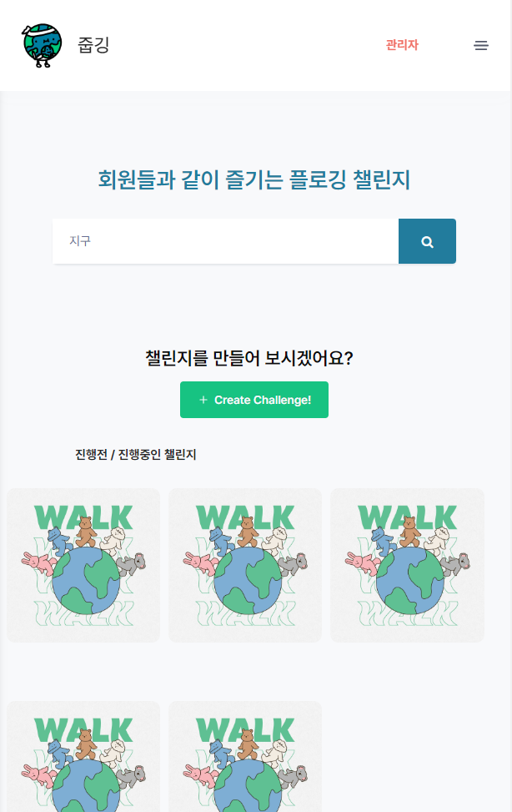Click the globe illustration on middle top card

pos(248,581)
